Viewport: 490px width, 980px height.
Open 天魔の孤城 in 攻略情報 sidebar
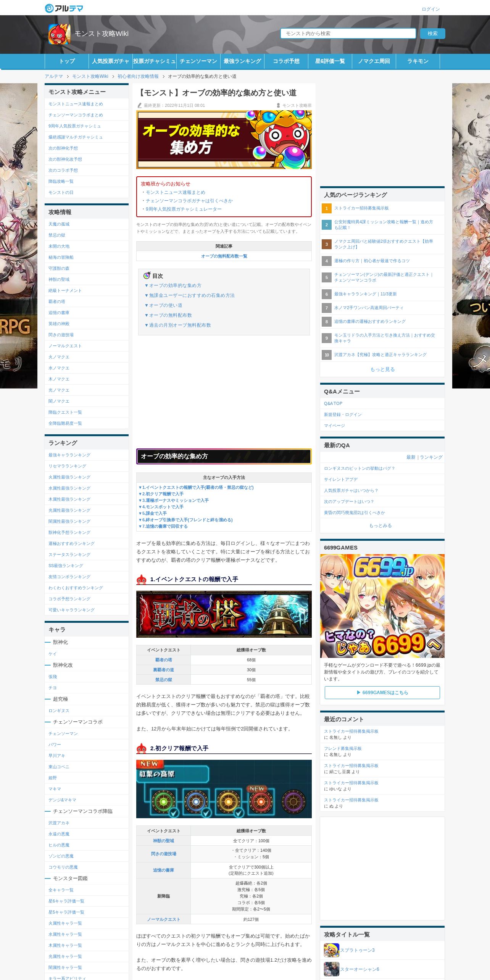[x=59, y=224]
